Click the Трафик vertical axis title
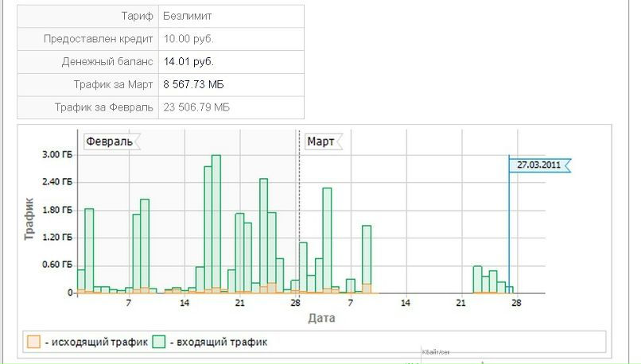 point(29,220)
